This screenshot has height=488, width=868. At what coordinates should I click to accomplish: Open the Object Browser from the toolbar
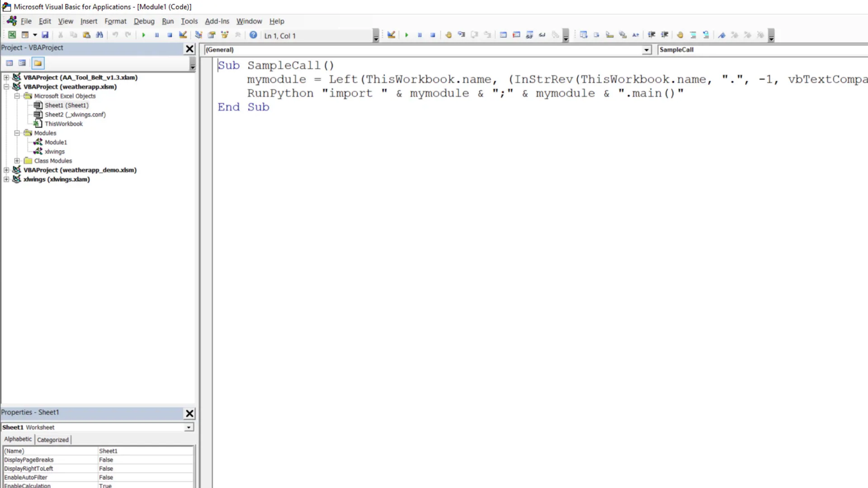pos(225,35)
